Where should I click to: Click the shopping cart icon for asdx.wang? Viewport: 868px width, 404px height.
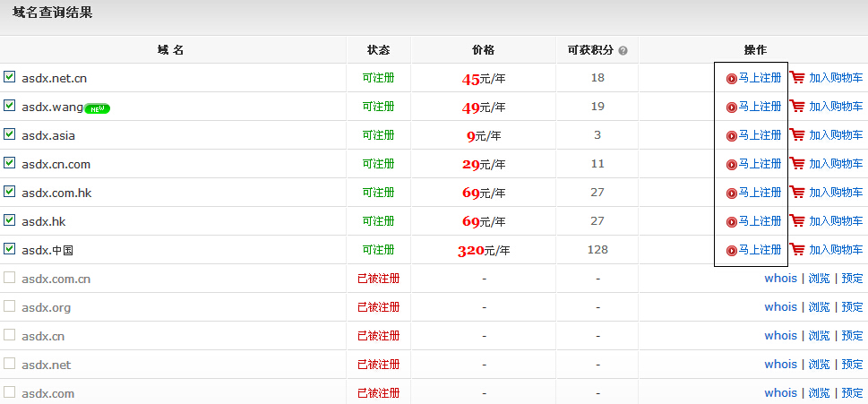(797, 107)
